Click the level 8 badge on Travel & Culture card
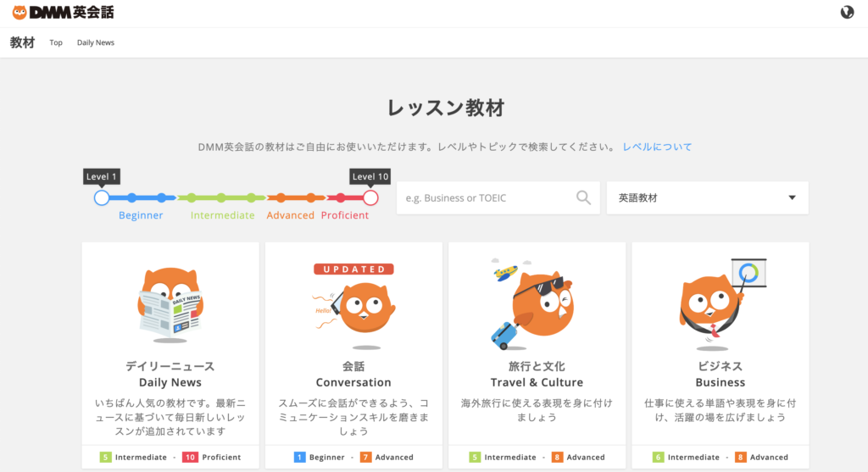This screenshot has width=868, height=472. click(557, 457)
